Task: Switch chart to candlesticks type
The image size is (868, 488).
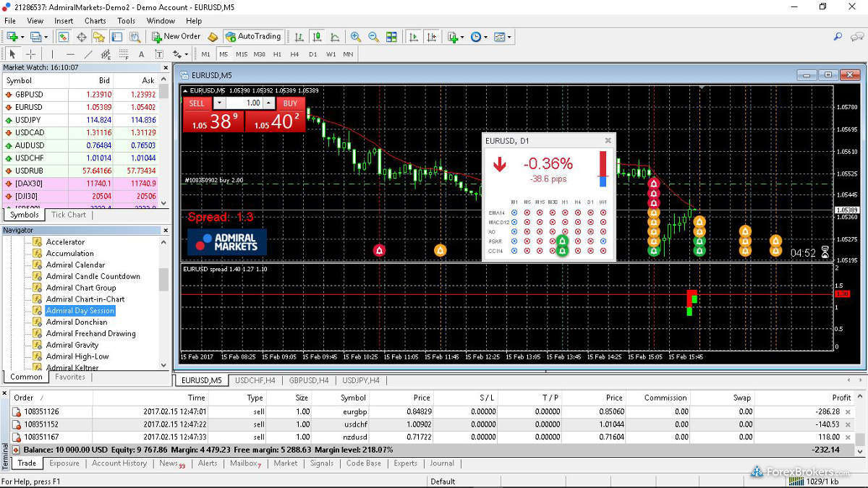Action: (317, 36)
